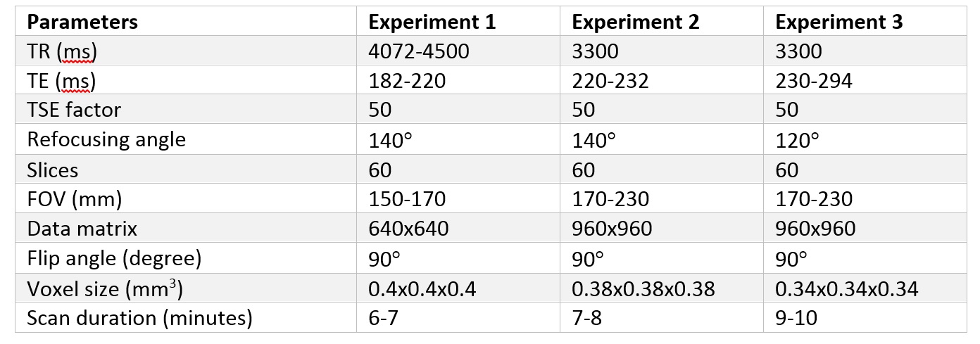
Task: Select the Experiment 2 column header
Action: pos(636,22)
